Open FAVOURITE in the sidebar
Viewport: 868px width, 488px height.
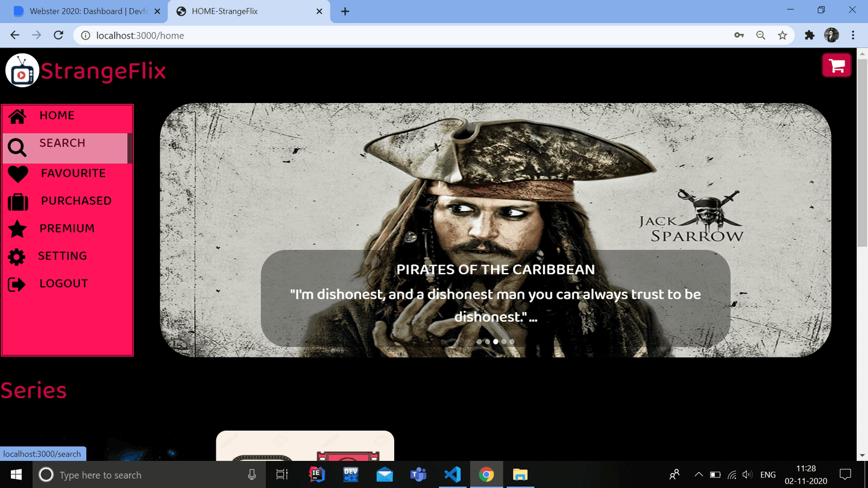pos(73,173)
